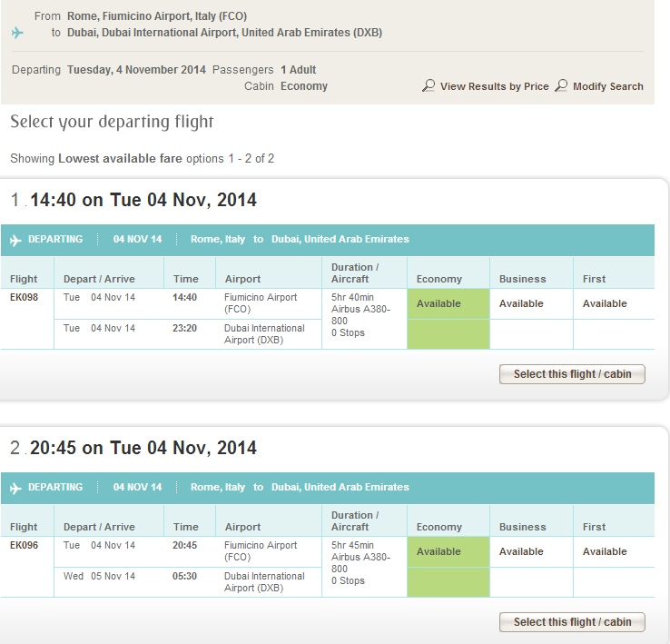670x644 pixels.
Task: Choose Business Available for flight EK096
Action: click(522, 551)
